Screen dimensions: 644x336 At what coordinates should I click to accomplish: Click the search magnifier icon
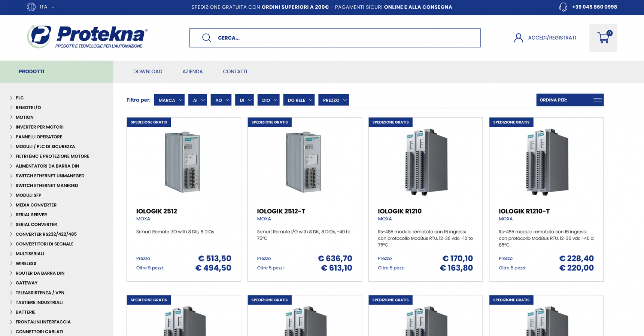(207, 38)
